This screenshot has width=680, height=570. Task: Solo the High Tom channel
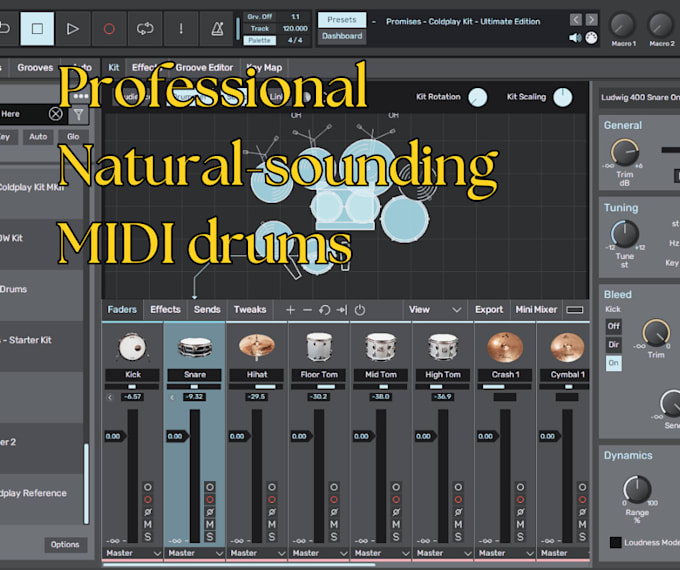(x=458, y=537)
